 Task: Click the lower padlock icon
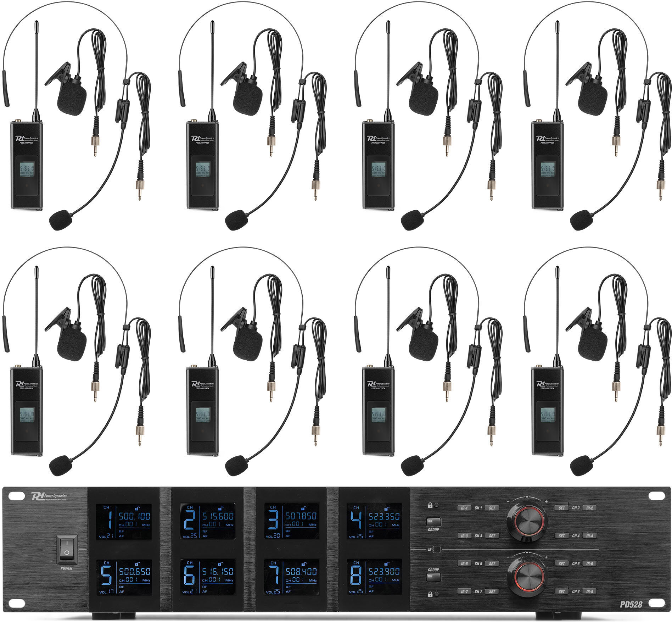click(430, 594)
